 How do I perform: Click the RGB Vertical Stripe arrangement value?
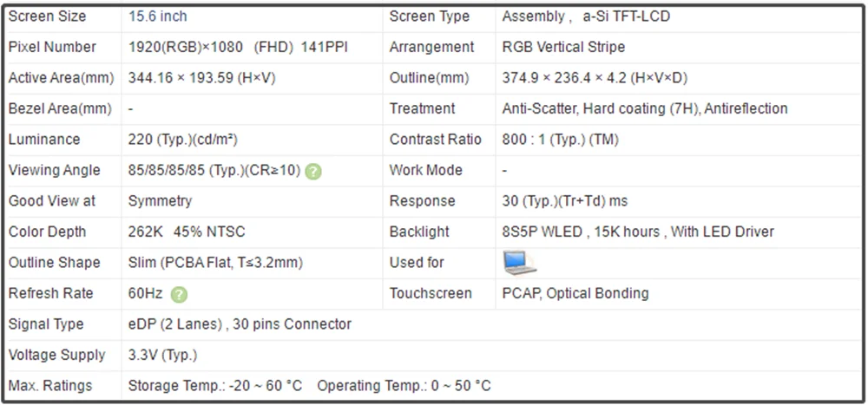563,47
